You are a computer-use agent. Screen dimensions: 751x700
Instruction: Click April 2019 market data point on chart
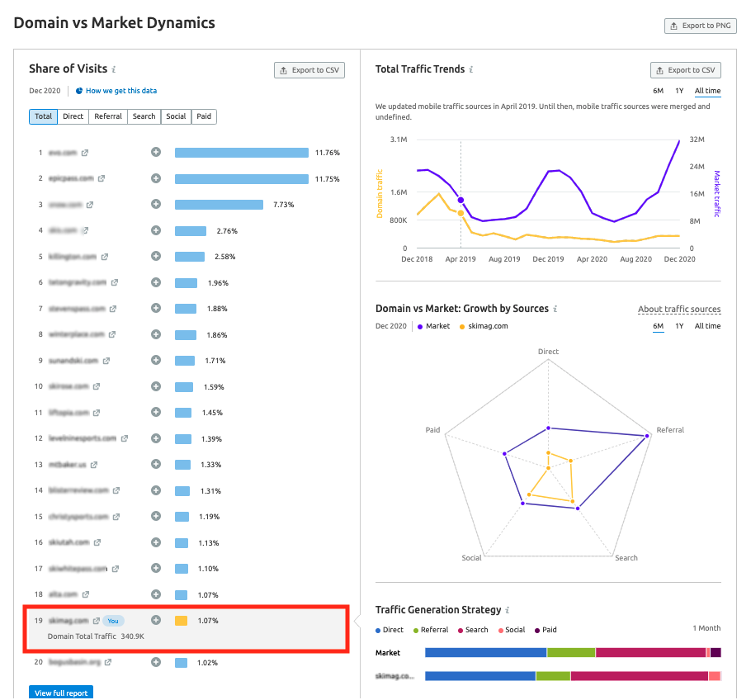pyautogui.click(x=461, y=201)
